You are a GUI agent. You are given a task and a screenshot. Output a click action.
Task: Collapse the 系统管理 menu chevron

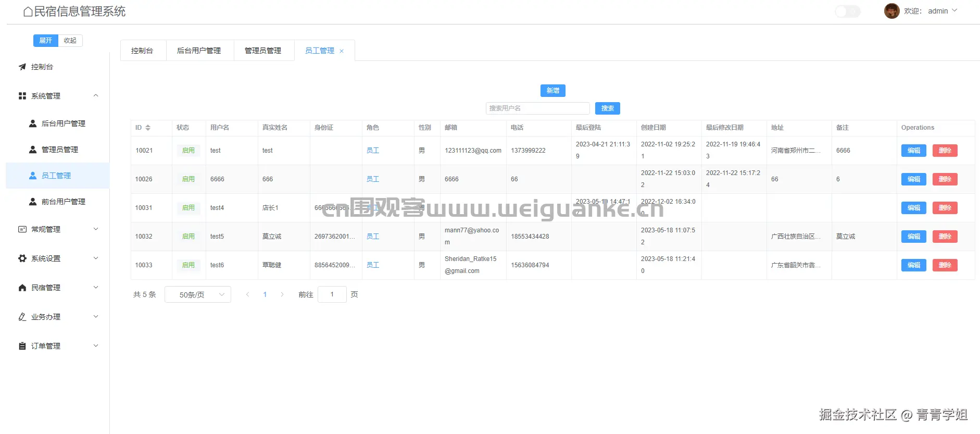tap(96, 95)
